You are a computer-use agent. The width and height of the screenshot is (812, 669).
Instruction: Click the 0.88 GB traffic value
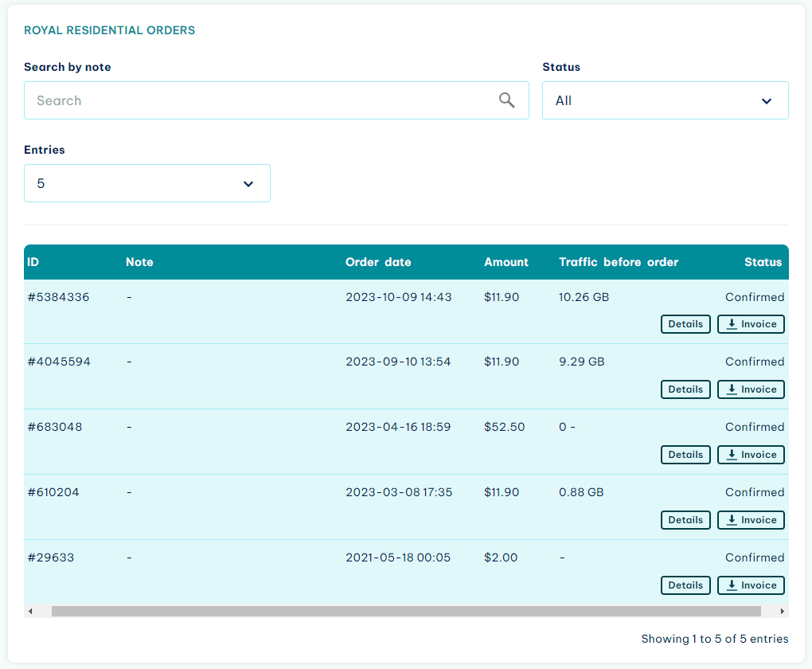581,492
